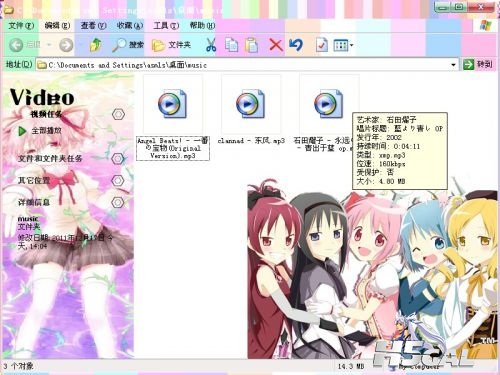The image size is (500, 375).
Task: Open the Search (搜索) pane
Action: click(128, 45)
